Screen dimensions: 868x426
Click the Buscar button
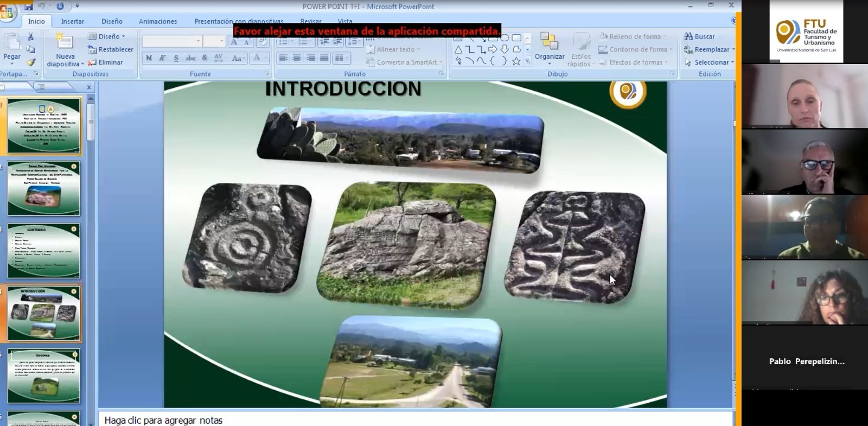[700, 36]
